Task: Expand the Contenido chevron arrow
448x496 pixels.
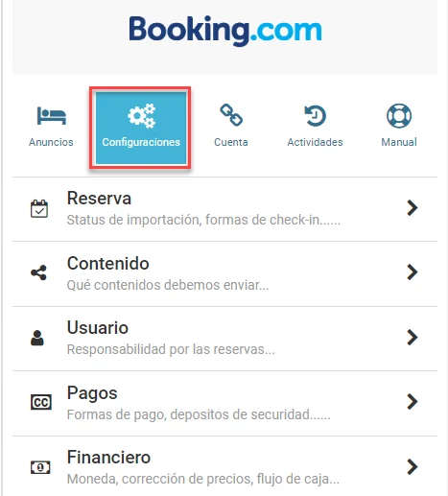Action: click(x=413, y=272)
